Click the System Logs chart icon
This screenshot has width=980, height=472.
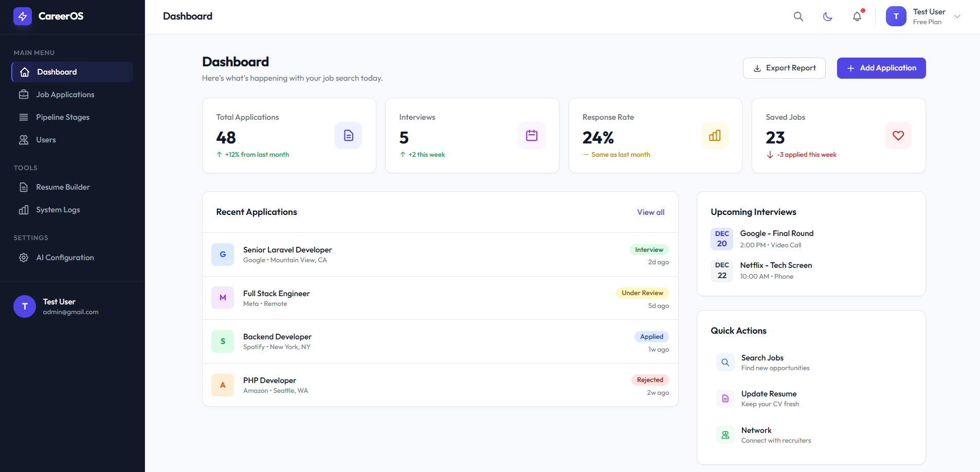point(24,210)
